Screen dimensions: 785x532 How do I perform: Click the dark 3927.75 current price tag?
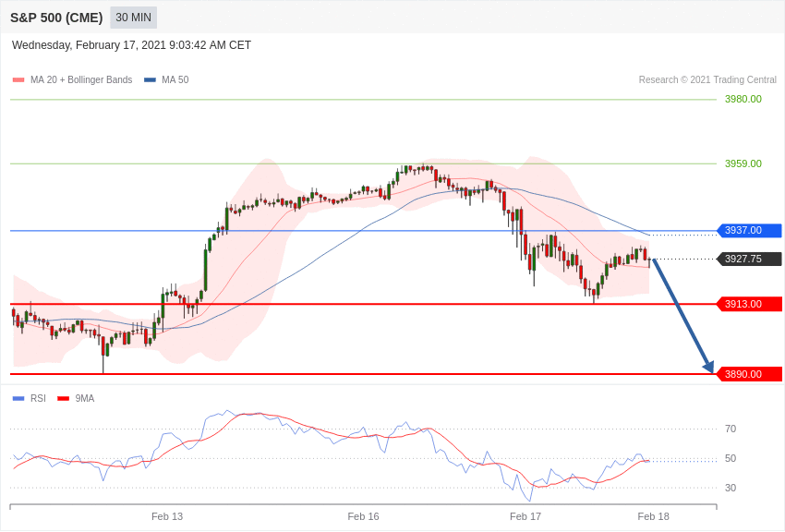click(749, 260)
